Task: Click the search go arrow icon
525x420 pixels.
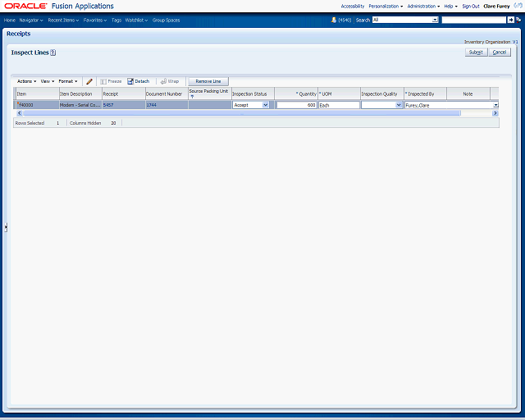Action: coord(512,20)
